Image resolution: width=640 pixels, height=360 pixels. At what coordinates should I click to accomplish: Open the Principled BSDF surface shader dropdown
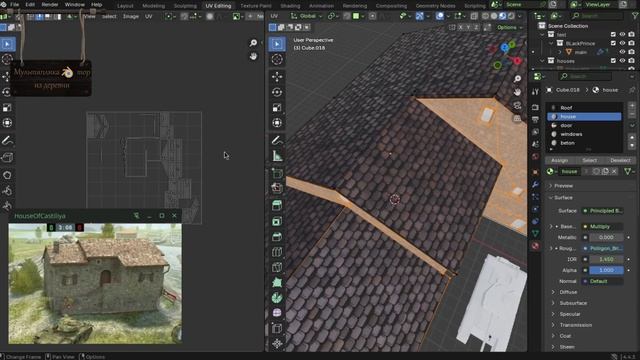point(603,211)
